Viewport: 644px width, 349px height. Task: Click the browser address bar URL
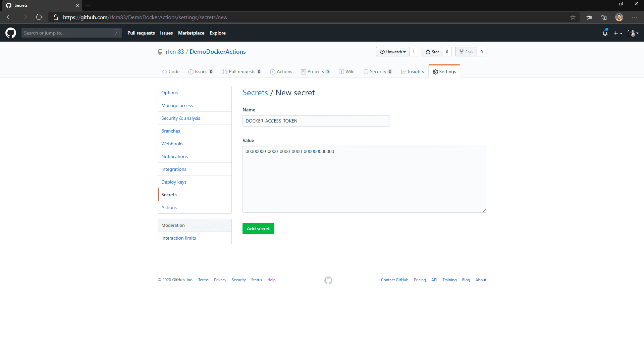click(x=145, y=17)
